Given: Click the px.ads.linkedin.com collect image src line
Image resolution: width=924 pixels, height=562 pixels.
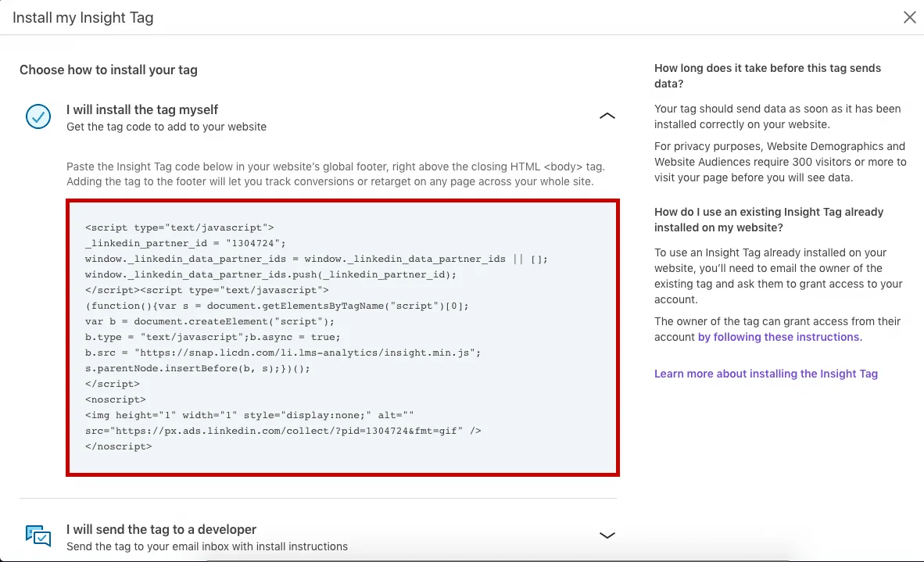Looking at the screenshot, I should pyautogui.click(x=283, y=431).
